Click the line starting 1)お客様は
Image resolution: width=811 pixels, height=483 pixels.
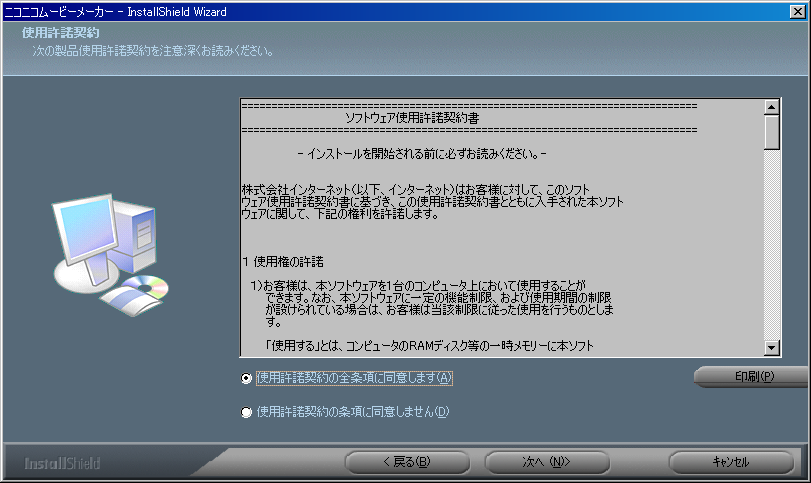(418, 286)
